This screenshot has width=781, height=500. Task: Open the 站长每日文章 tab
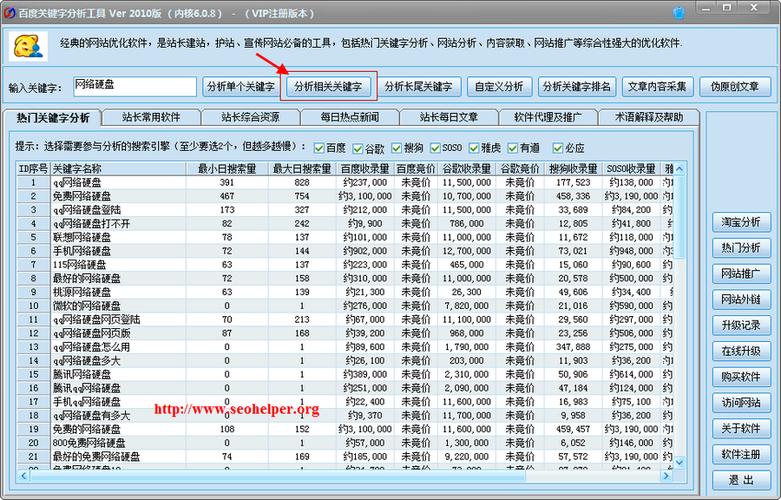pos(449,118)
